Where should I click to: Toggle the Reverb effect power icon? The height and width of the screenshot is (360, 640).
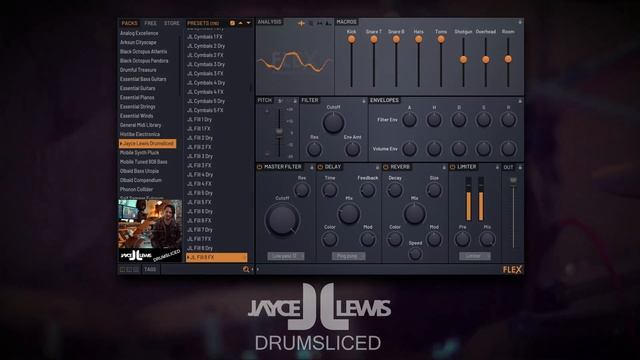click(386, 167)
